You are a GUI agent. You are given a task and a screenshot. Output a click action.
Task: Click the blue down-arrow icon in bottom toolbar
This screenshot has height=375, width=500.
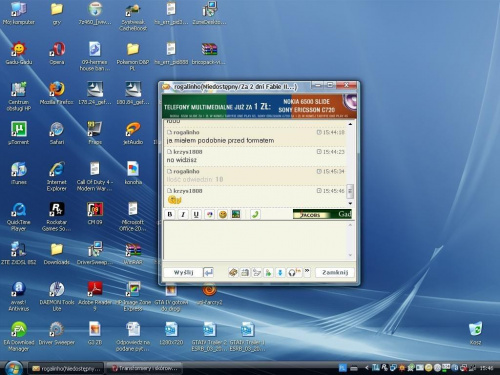click(280, 272)
